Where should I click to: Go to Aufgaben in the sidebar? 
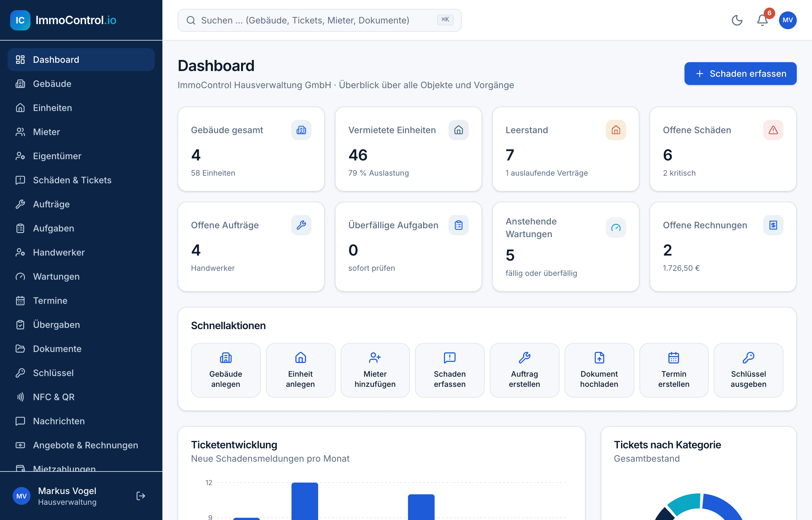click(x=81, y=228)
